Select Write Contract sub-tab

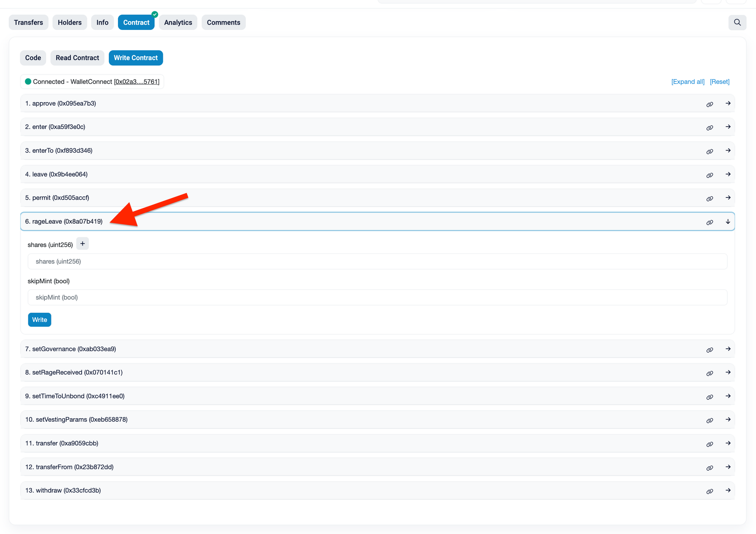pos(136,58)
